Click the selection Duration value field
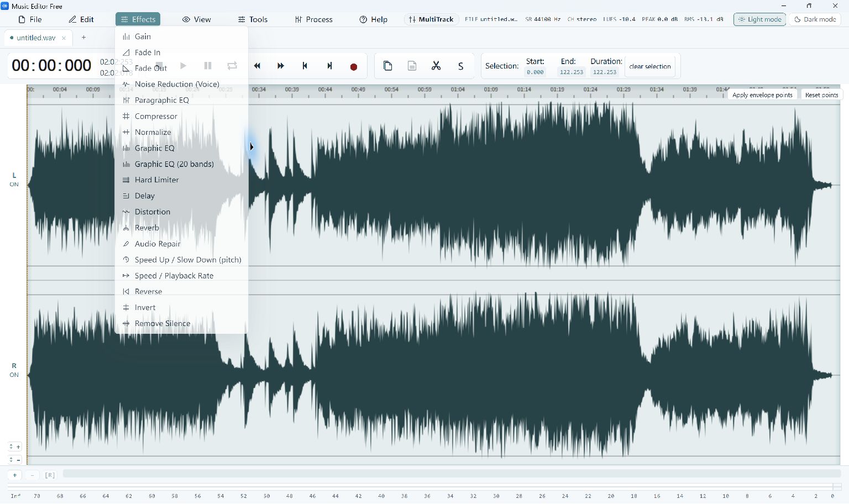 [605, 72]
